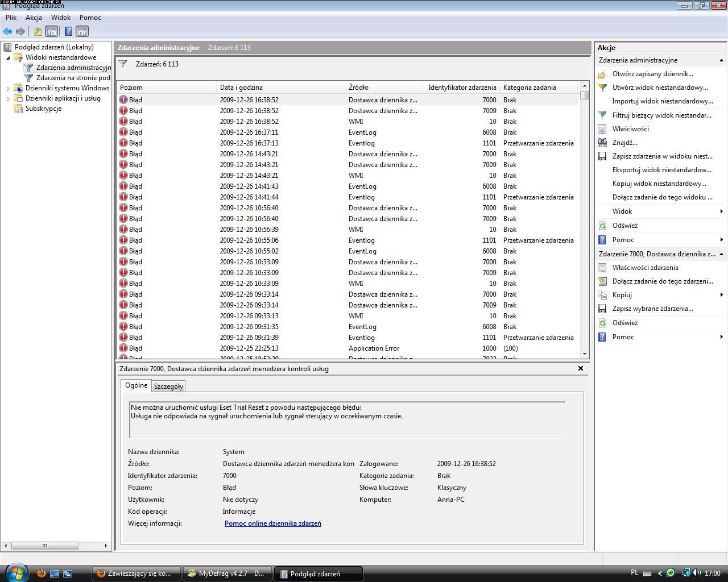Click Windows Start orb button
Screen dimensions: 728x582
point(15,572)
